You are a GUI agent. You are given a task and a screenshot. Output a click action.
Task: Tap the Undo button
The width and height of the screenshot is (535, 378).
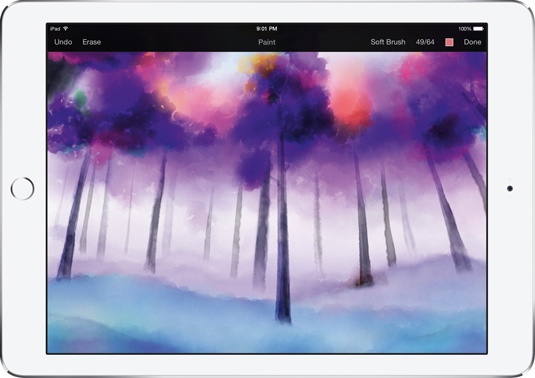tap(63, 42)
